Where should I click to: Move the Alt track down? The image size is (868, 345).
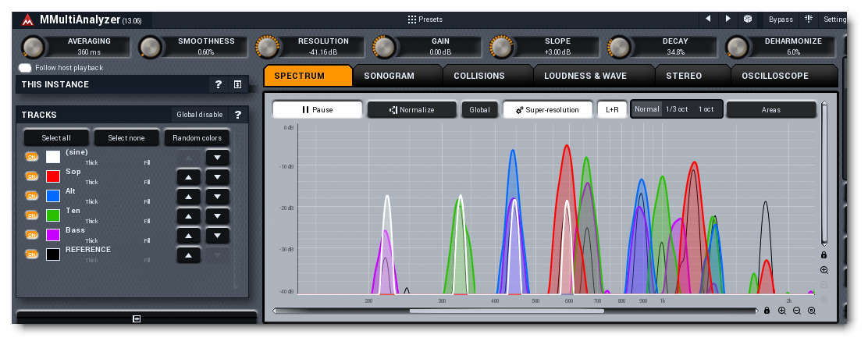(218, 197)
